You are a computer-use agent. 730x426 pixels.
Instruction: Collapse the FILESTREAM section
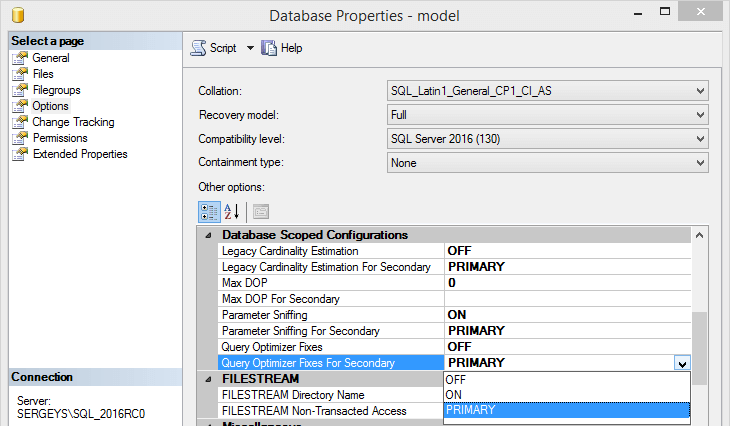pyautogui.click(x=208, y=379)
